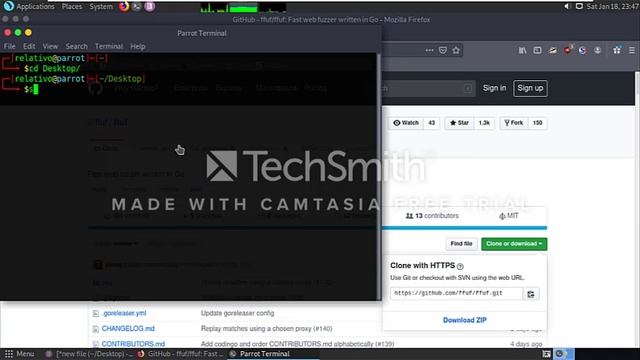Click the Download ZIP link
The image size is (640, 360).
(x=464, y=320)
